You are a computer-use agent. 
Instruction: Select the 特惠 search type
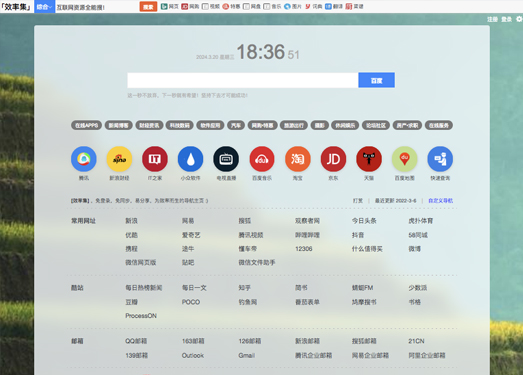click(x=231, y=6)
